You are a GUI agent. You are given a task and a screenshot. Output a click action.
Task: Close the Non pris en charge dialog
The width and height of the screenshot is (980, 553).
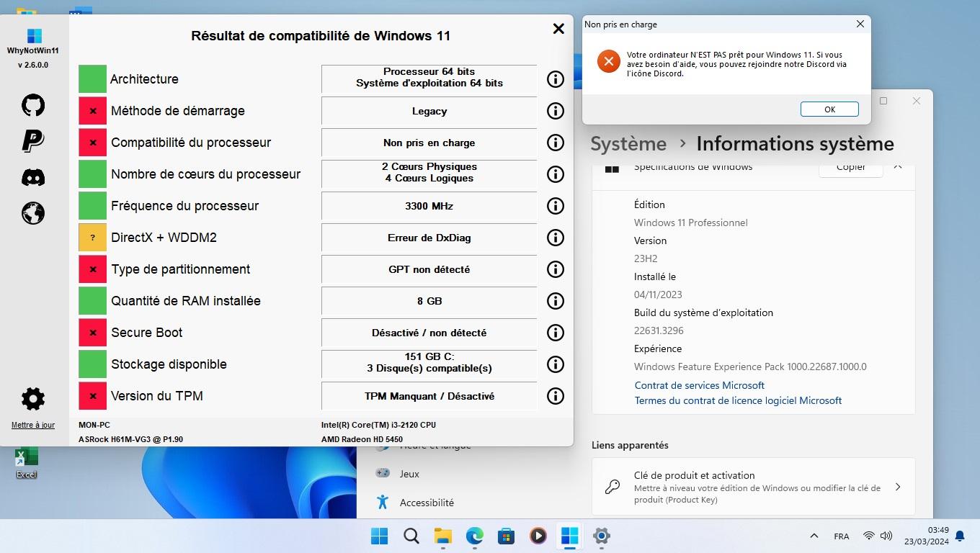click(x=860, y=24)
